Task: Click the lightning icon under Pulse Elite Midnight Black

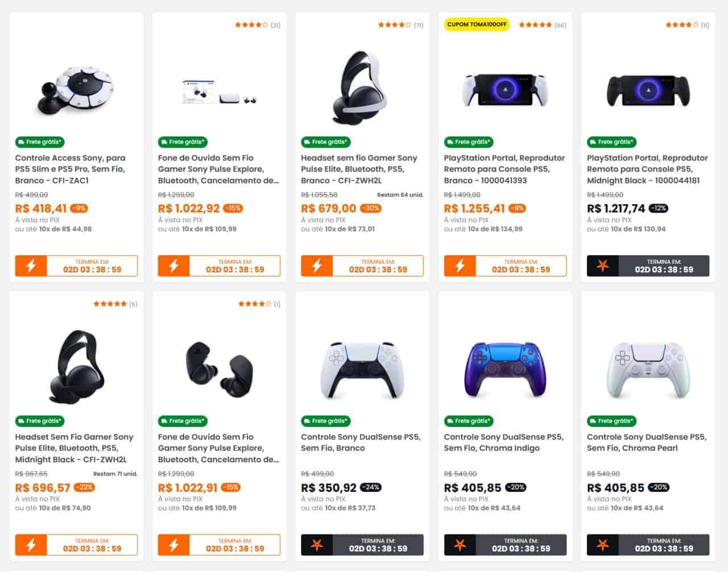Action: click(31, 545)
